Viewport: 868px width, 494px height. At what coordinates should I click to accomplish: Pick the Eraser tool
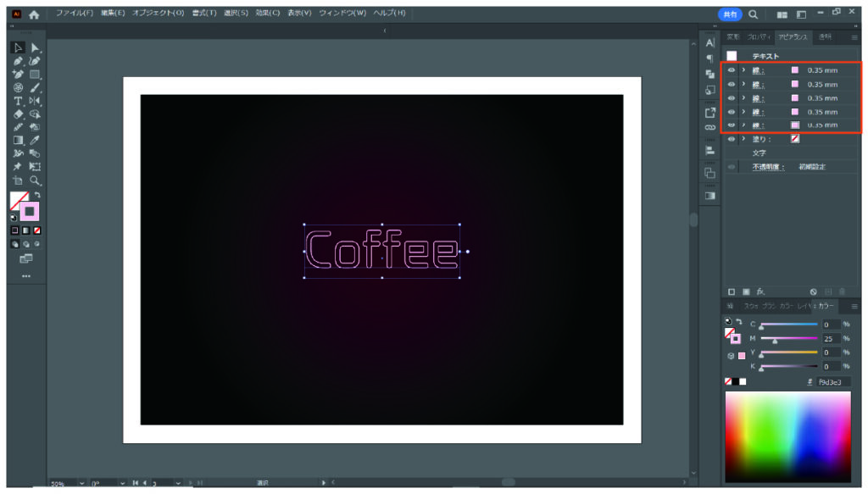(x=18, y=114)
